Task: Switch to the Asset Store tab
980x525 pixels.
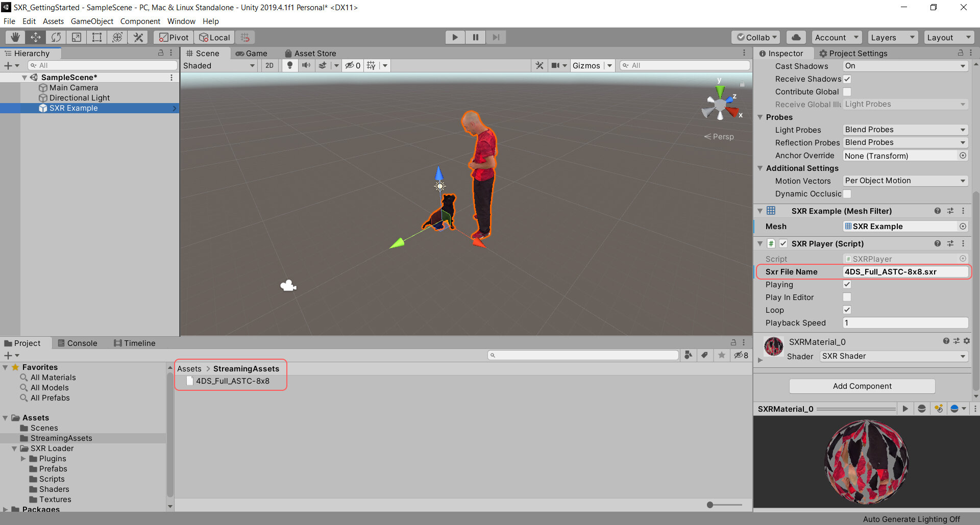Action: coord(310,53)
